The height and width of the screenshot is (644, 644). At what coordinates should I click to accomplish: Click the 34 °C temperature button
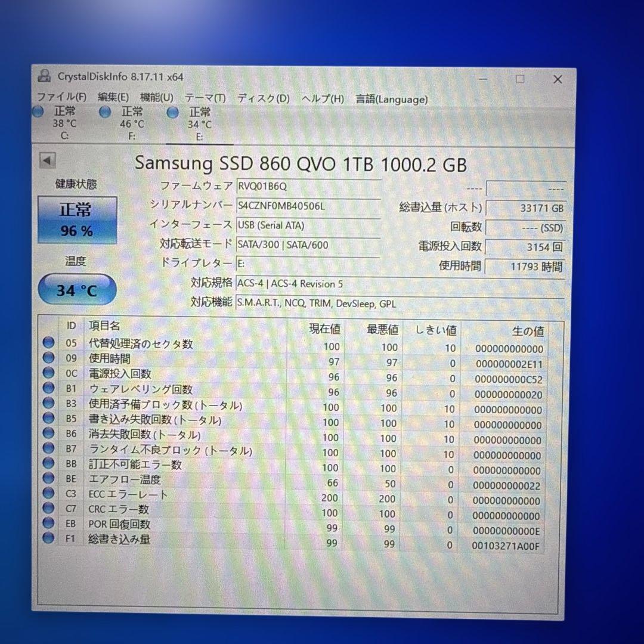pos(77,290)
